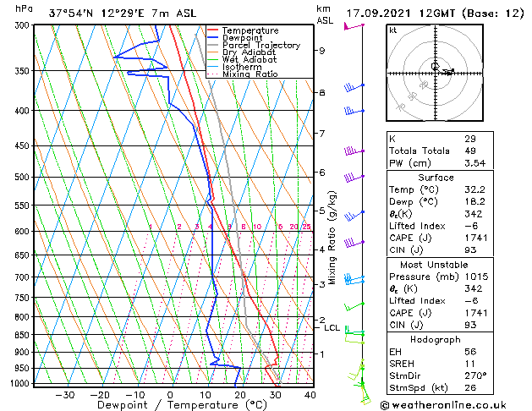Click the 9 km altitude label
The width and height of the screenshot is (532, 411).
[321, 51]
